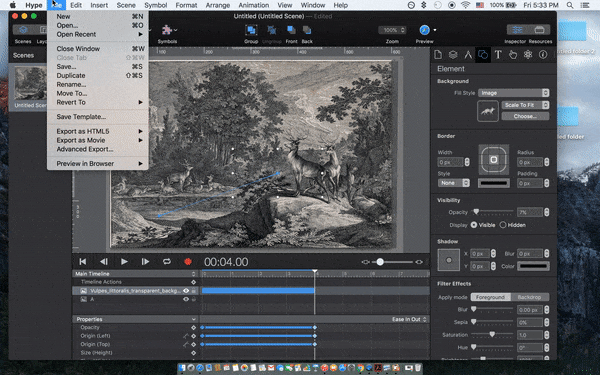Click the Preview compass icon
The height and width of the screenshot is (375, 600).
pos(424,30)
